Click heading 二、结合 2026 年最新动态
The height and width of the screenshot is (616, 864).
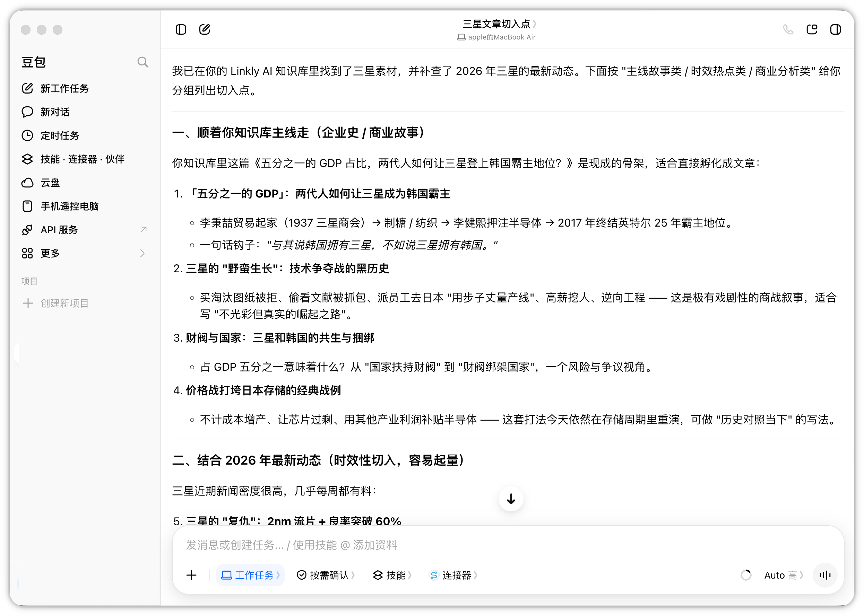pyautogui.click(x=319, y=460)
